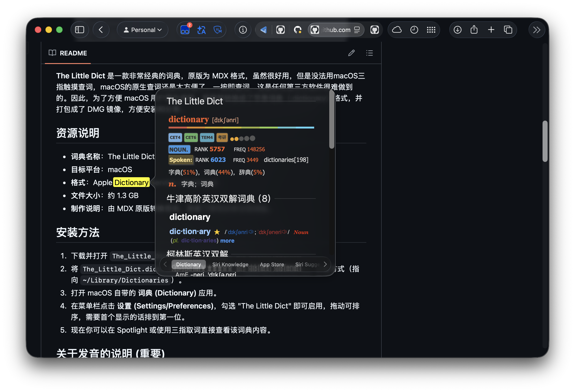The image size is (575, 392).
Task: Open README outline list icon
Action: click(369, 53)
